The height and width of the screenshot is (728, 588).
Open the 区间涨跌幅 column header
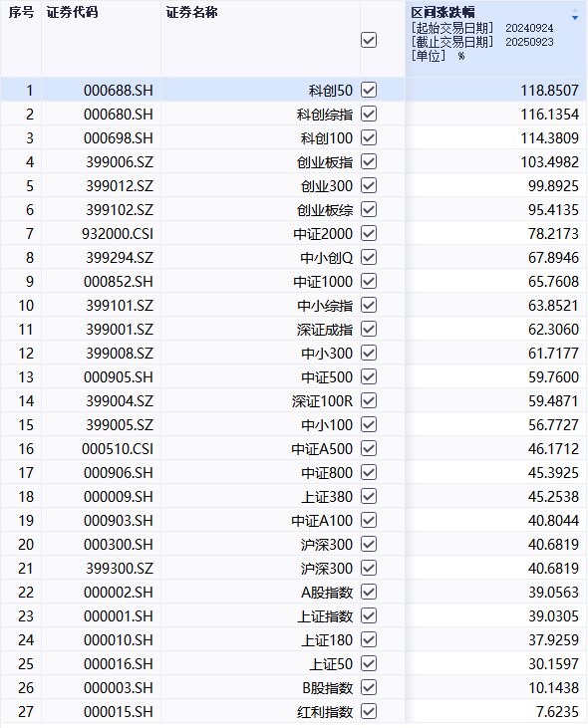tap(442, 13)
